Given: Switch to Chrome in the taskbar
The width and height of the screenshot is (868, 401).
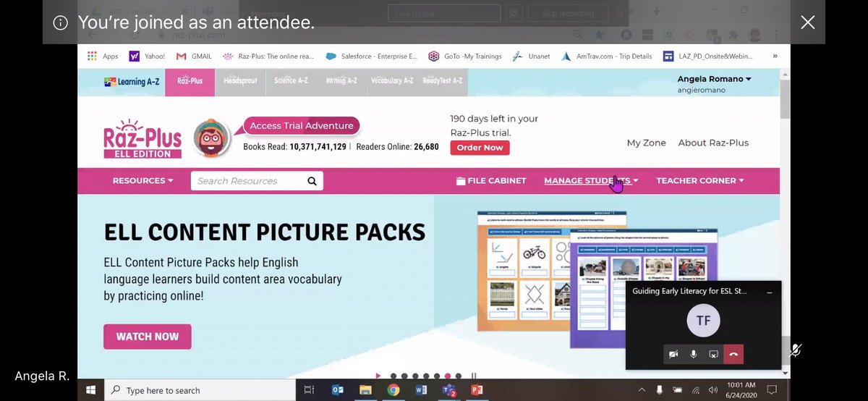Looking at the screenshot, I should point(393,390).
